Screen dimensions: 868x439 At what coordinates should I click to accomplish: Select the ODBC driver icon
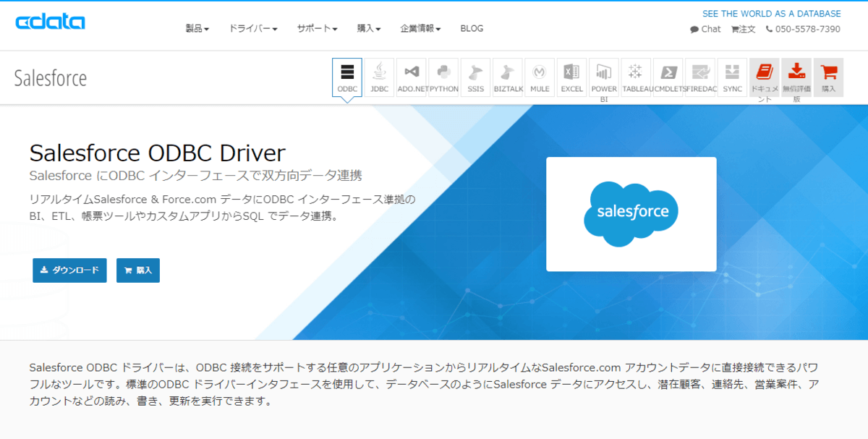(x=347, y=77)
